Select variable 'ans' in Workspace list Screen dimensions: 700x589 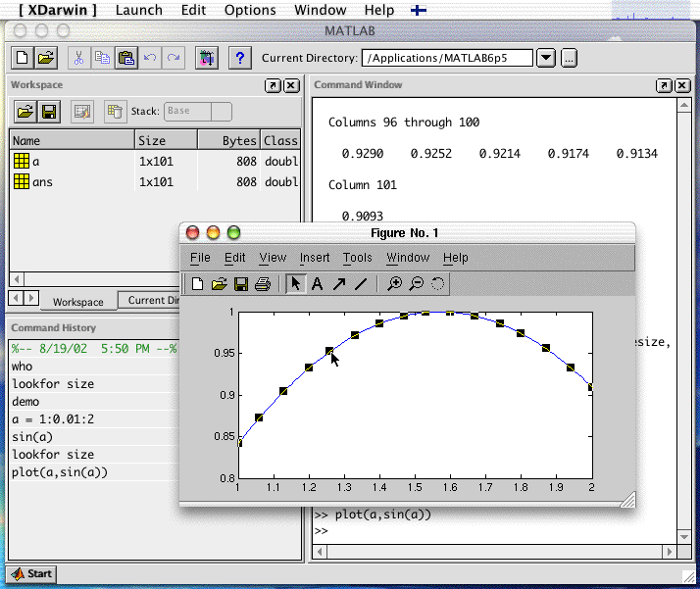[42, 181]
